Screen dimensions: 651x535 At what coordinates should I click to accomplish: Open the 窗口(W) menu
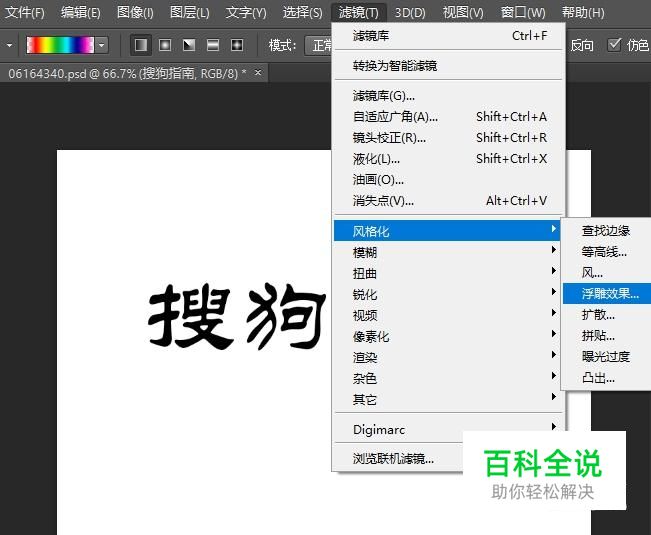pos(523,12)
